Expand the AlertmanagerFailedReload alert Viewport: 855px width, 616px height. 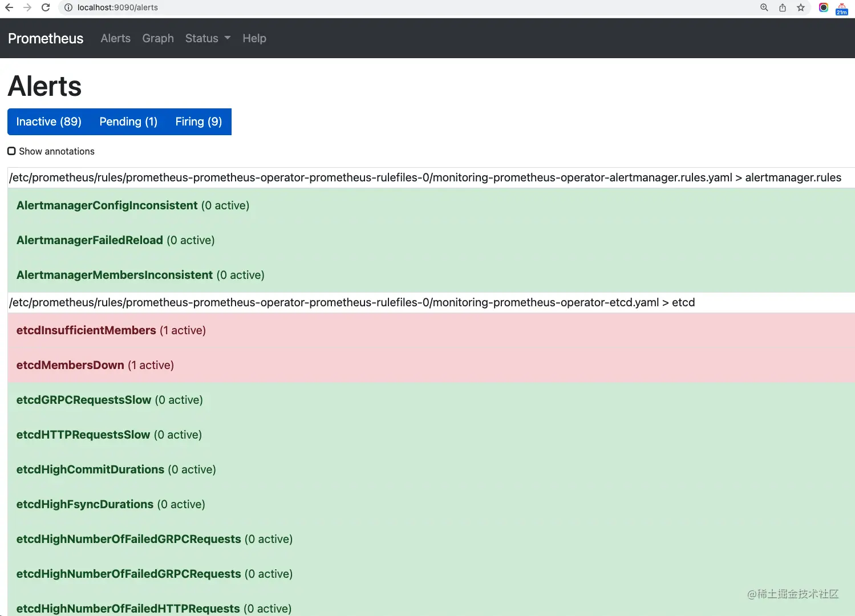pyautogui.click(x=431, y=240)
